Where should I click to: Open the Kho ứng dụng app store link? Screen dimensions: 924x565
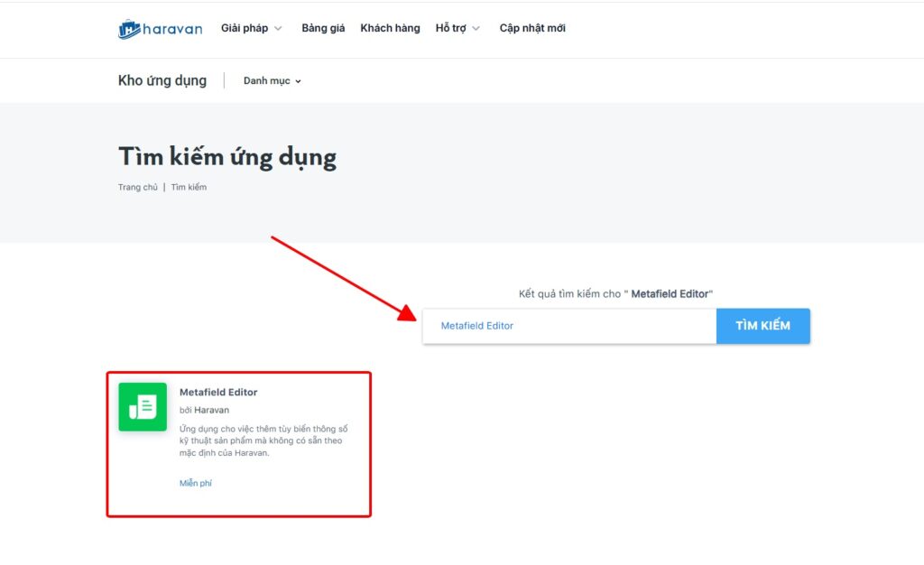click(x=162, y=80)
